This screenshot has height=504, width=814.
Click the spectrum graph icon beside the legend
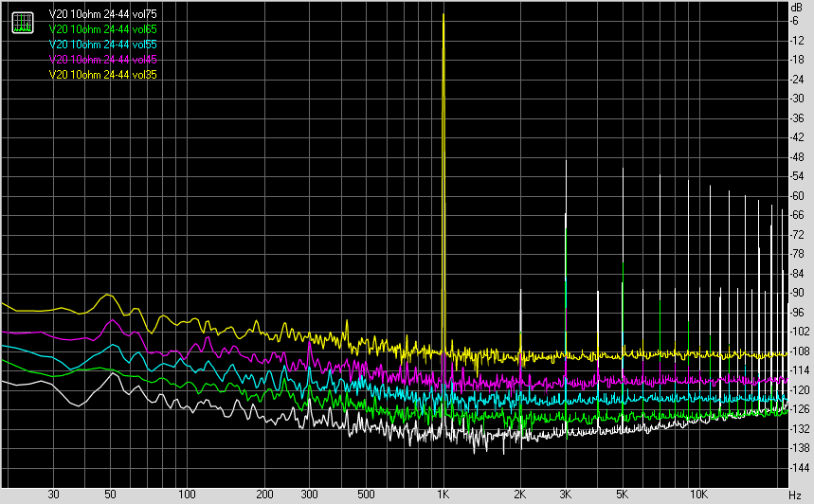pos(23,23)
